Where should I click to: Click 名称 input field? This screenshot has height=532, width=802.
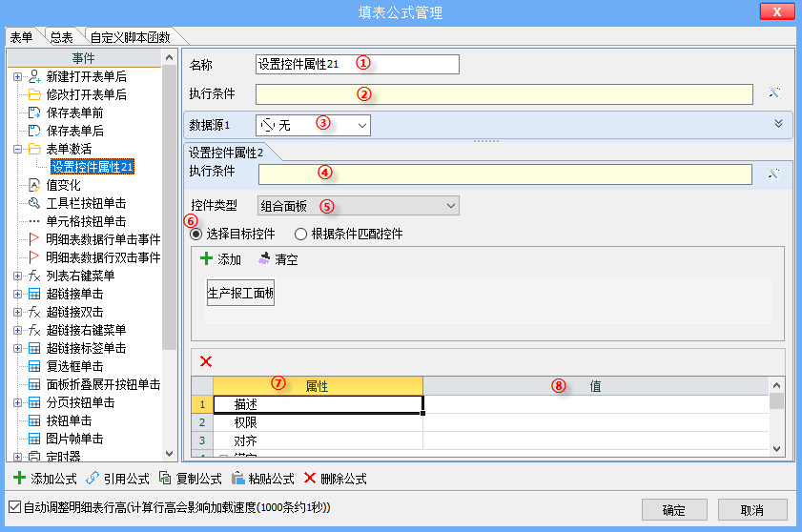click(x=357, y=65)
